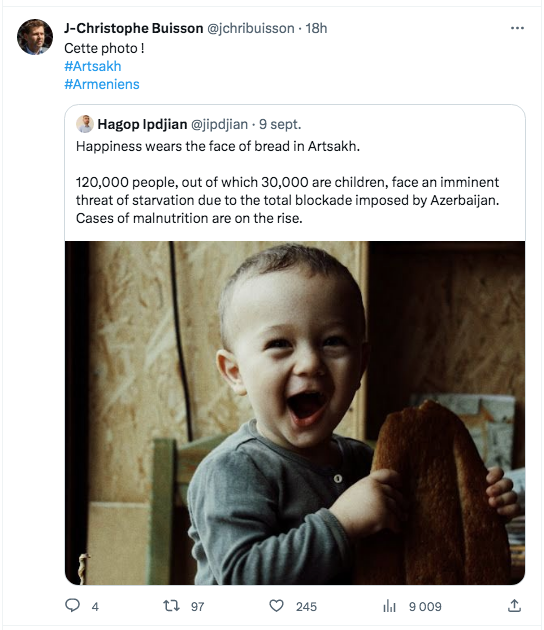This screenshot has height=630, width=544.
Task: Click the 97 retweet count
Action: 197,606
